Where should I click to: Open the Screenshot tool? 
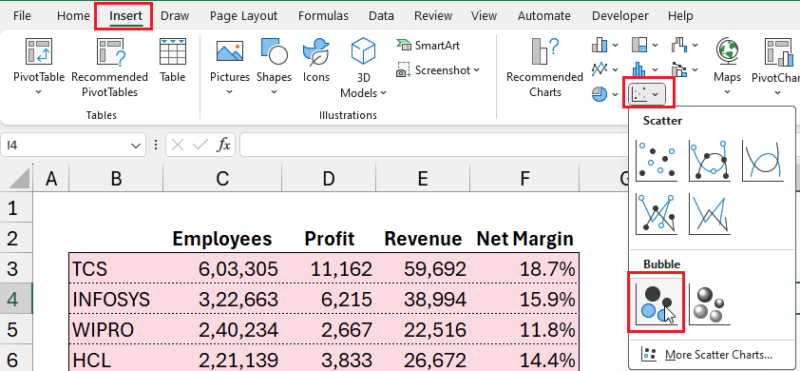click(438, 70)
